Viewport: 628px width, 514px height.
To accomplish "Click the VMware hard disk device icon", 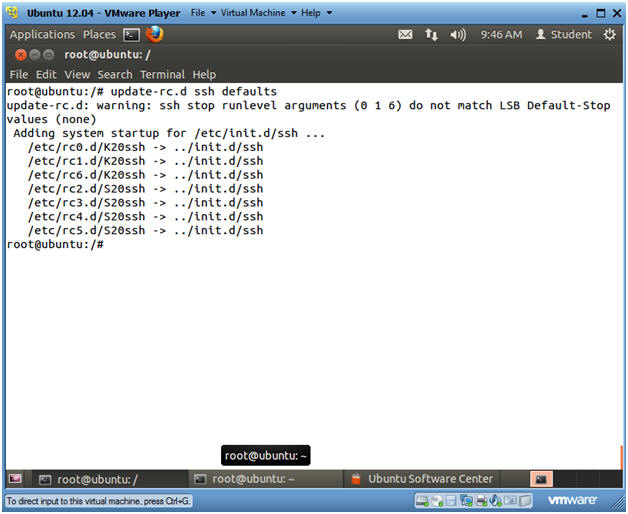I will click(422, 500).
